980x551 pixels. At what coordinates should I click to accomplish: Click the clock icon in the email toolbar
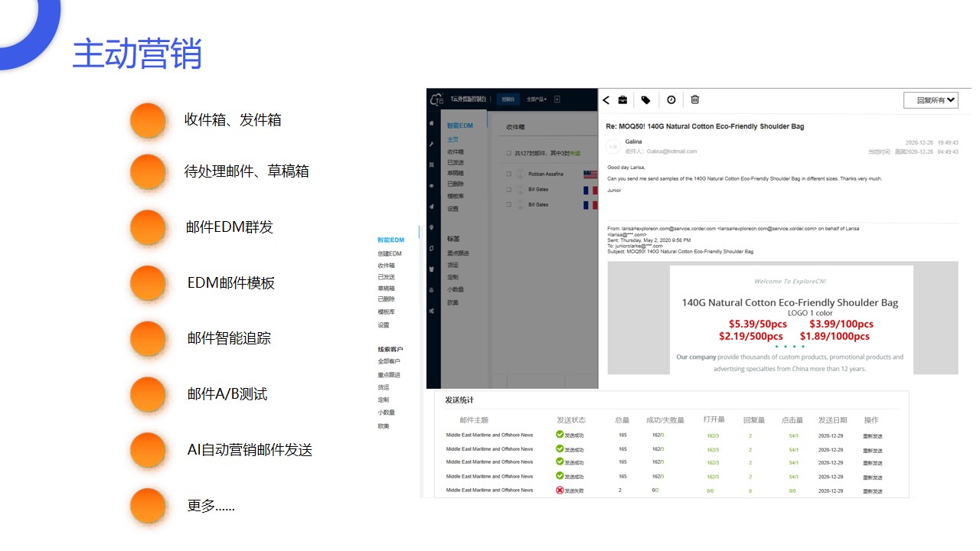(x=671, y=99)
